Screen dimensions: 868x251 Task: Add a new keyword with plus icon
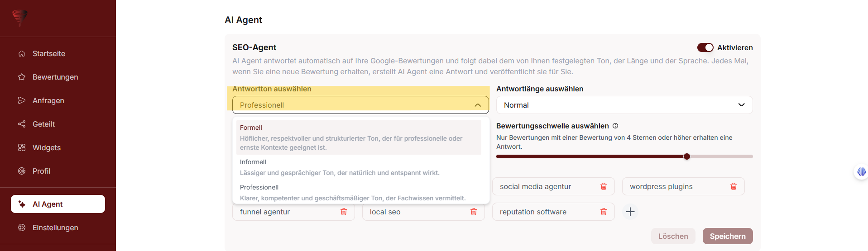630,212
